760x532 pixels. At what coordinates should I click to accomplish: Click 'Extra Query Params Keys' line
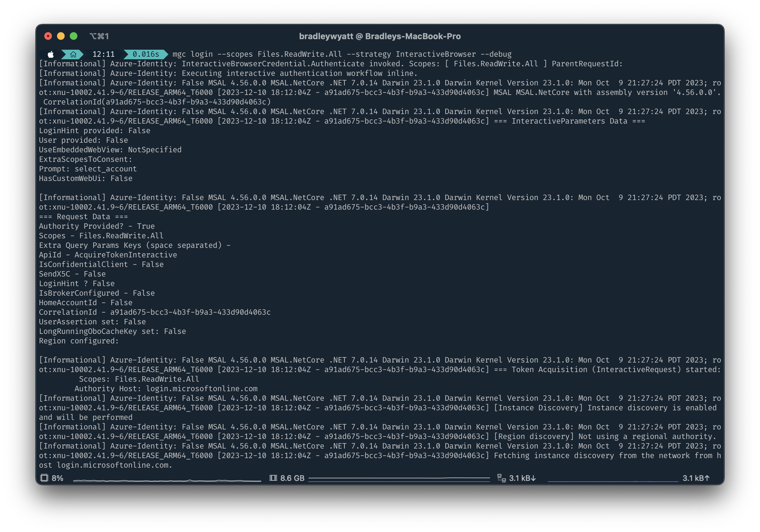[x=135, y=246]
